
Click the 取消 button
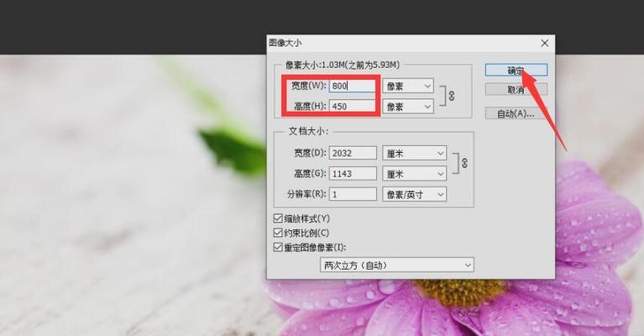tap(516, 90)
